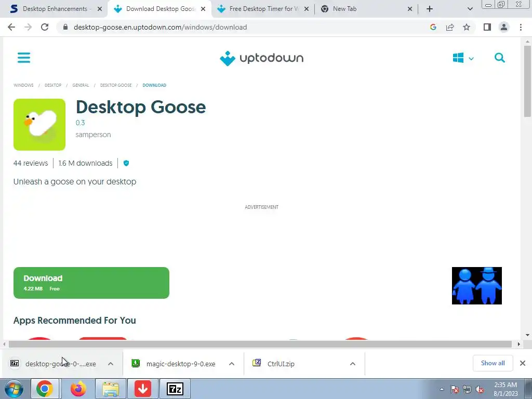532x399 pixels.
Task: Expand CtrlUI.zip options arrow
Action: click(353, 364)
